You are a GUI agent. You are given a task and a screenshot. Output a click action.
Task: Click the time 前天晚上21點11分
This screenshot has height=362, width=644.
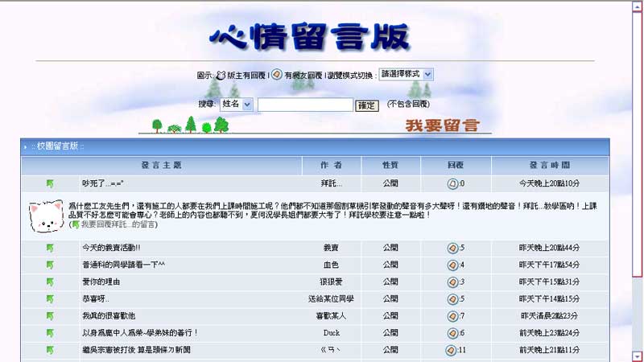pos(550,350)
